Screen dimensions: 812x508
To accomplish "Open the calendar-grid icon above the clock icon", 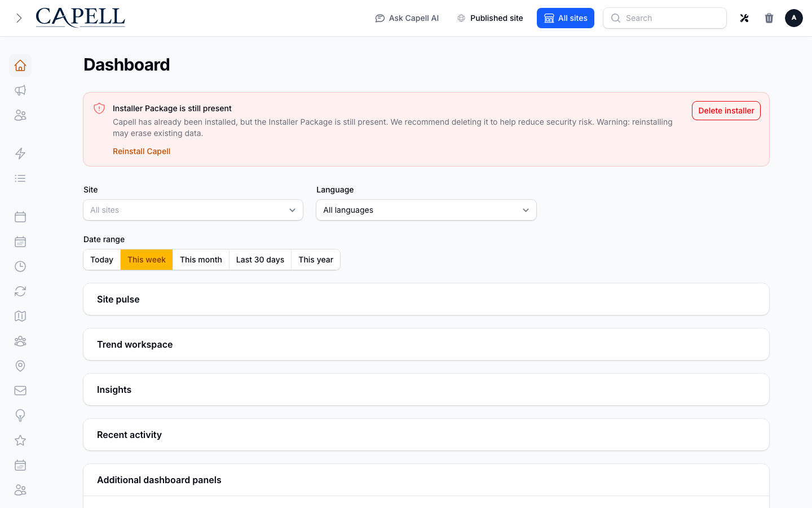I will pos(20,242).
